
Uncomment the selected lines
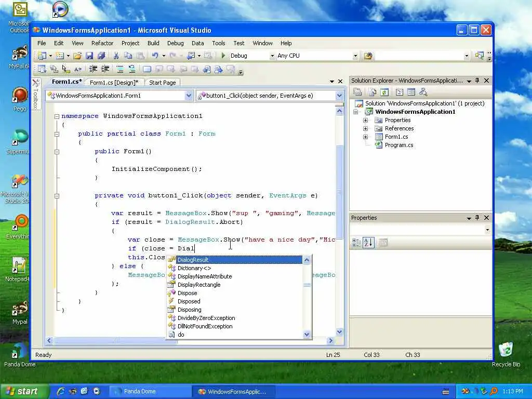[x=132, y=69]
